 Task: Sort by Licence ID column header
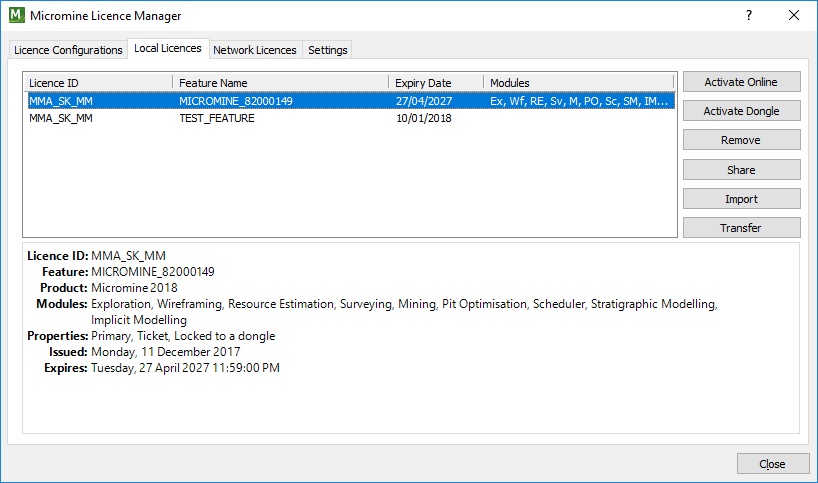click(98, 83)
